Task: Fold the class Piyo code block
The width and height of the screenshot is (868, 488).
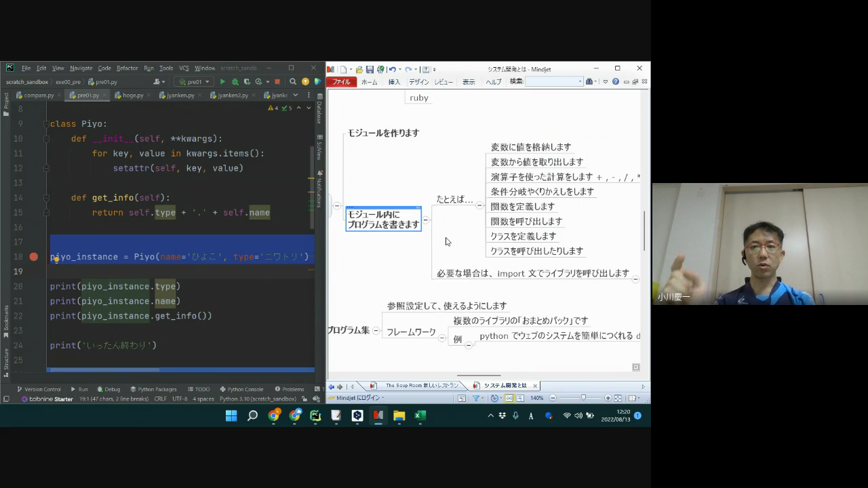Action: (x=46, y=124)
